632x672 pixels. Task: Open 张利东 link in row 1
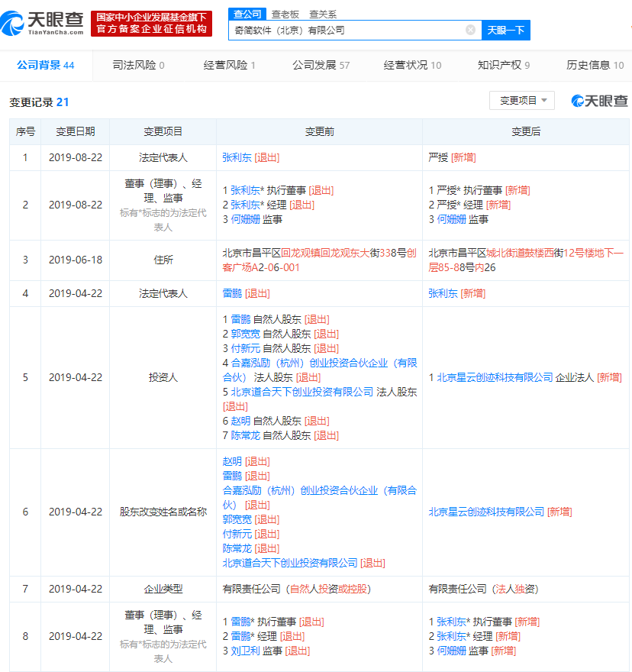point(237,157)
